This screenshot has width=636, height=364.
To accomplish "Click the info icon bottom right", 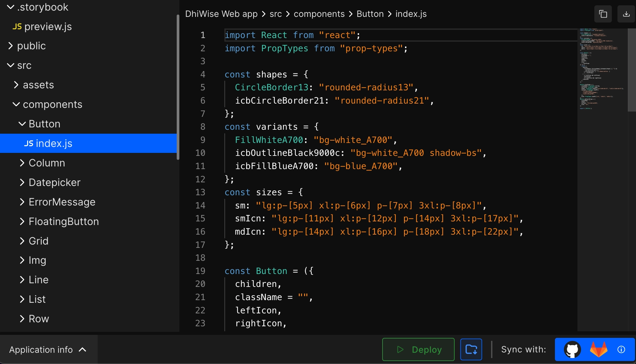I will [x=621, y=349].
